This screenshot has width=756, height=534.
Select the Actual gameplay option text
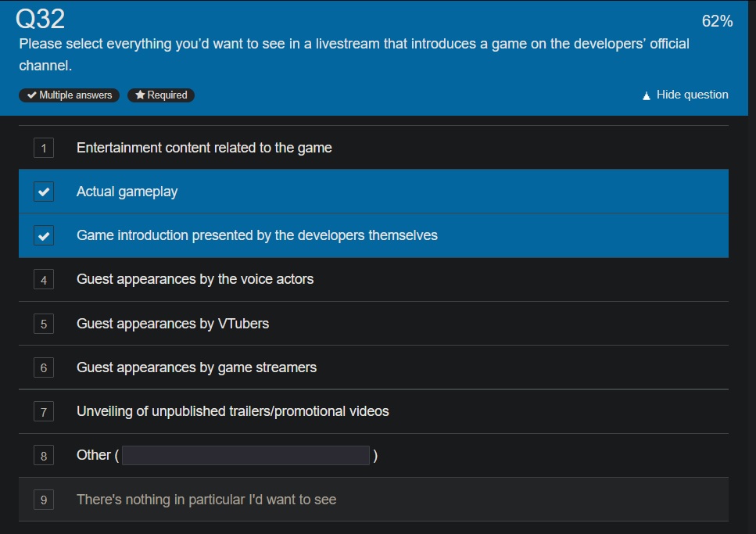127,192
